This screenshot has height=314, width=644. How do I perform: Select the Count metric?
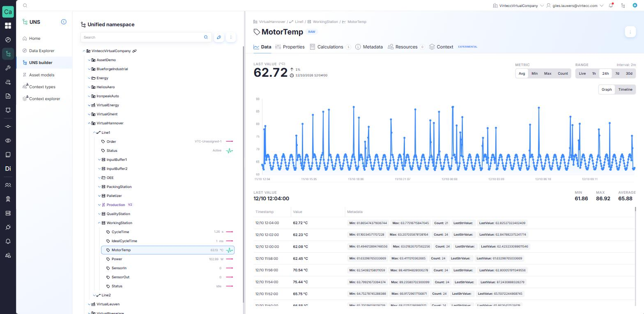pos(563,73)
